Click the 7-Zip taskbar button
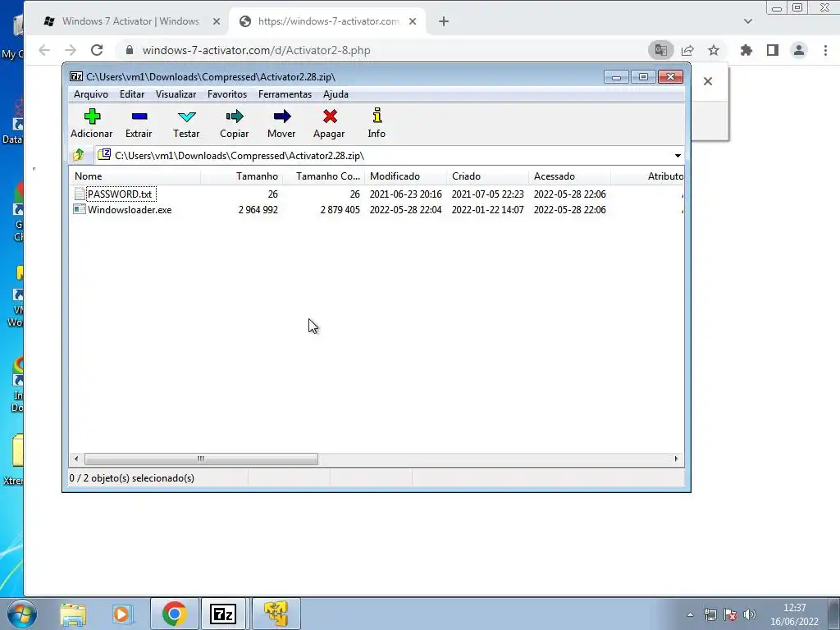The width and height of the screenshot is (840, 630). coord(223,614)
